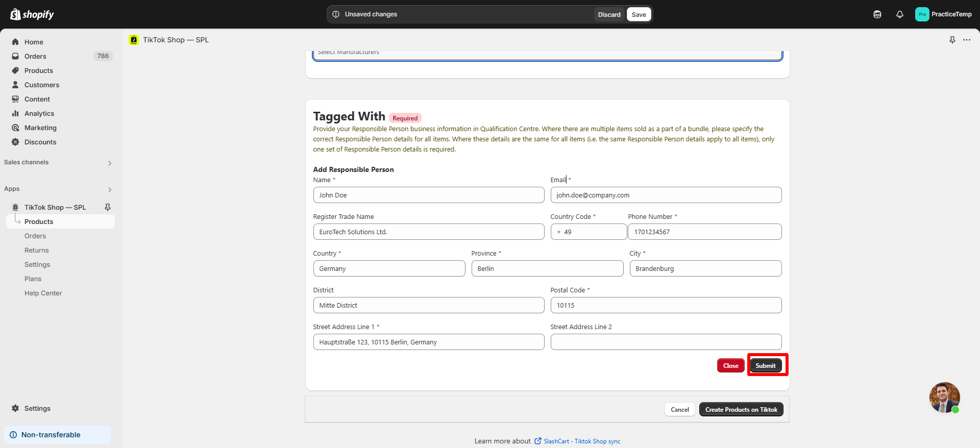
Task: Click the support agent avatar
Action: pos(944,397)
